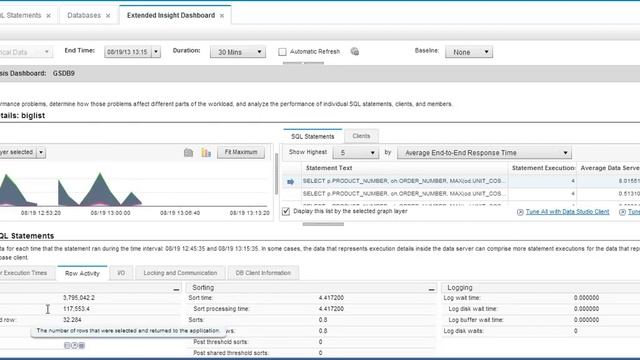Open the End Time date dropdown
The width and height of the screenshot is (640, 360).
156,52
